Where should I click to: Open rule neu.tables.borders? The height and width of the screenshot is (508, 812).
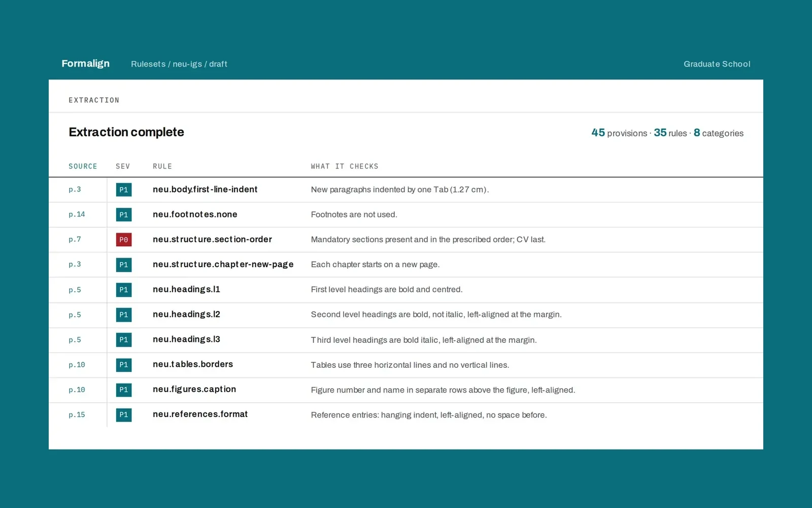coord(193,364)
